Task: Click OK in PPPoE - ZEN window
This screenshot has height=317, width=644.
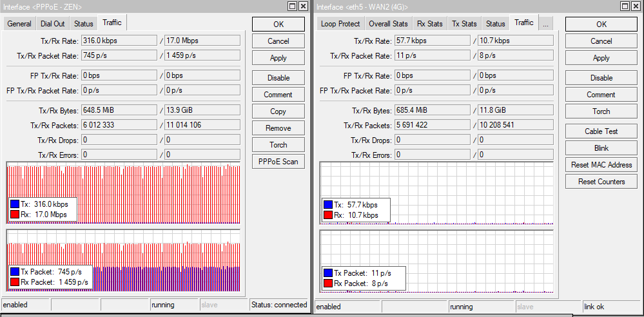Action: (x=278, y=24)
